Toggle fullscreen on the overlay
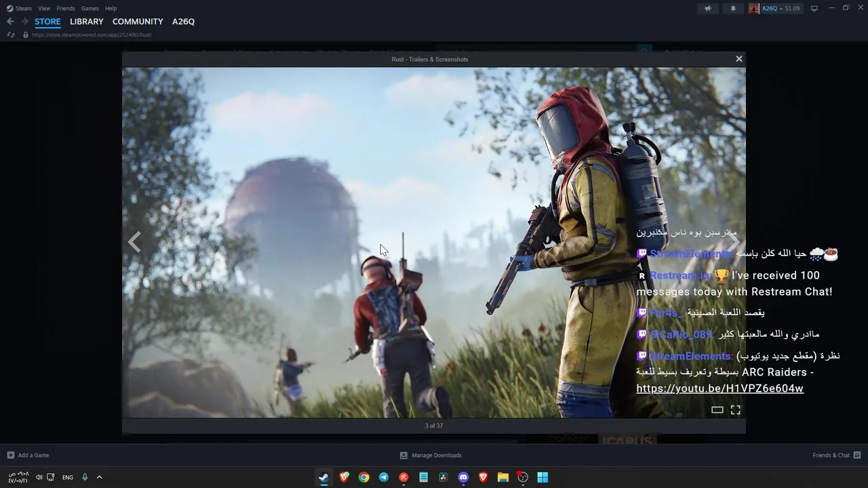The width and height of the screenshot is (868, 488). point(735,410)
